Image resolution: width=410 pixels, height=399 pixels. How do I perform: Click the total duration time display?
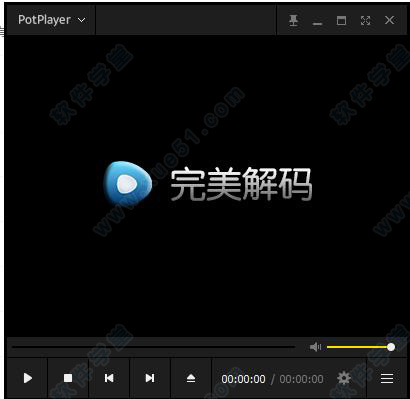pyautogui.click(x=301, y=379)
